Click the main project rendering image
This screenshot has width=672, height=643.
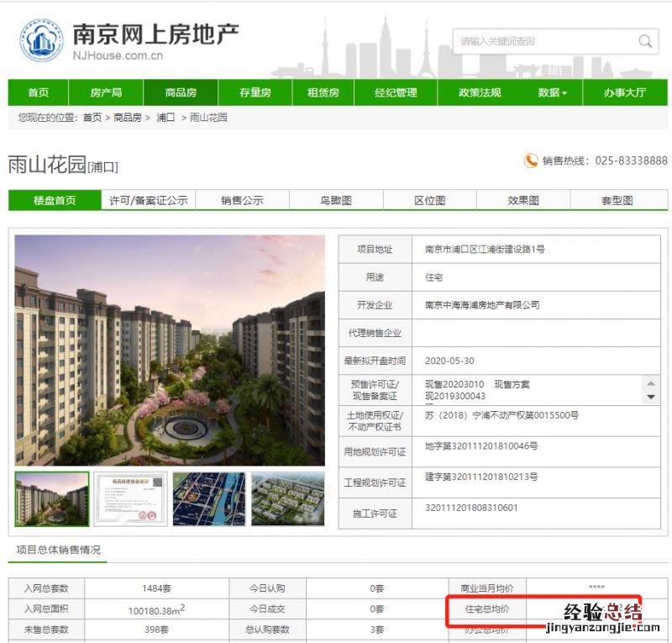point(170,350)
